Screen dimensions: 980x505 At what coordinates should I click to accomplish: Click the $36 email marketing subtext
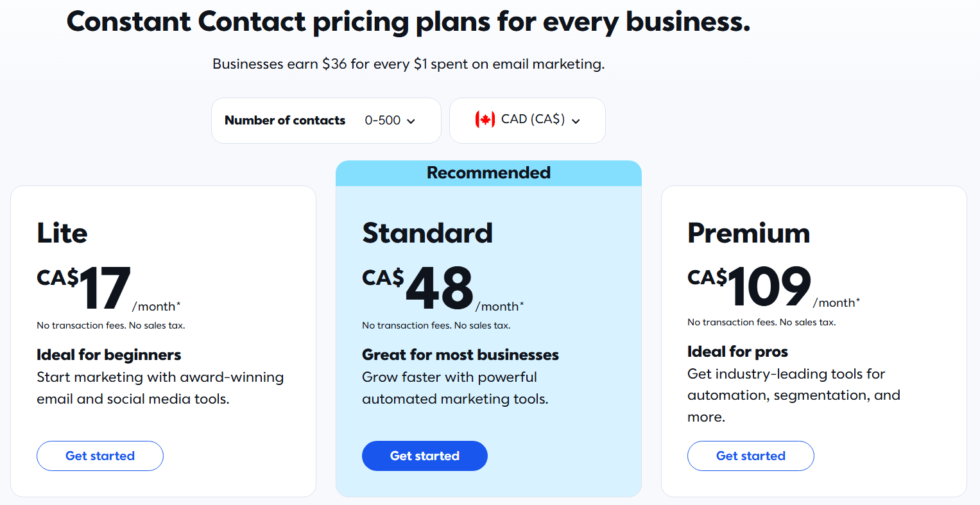pos(409,64)
